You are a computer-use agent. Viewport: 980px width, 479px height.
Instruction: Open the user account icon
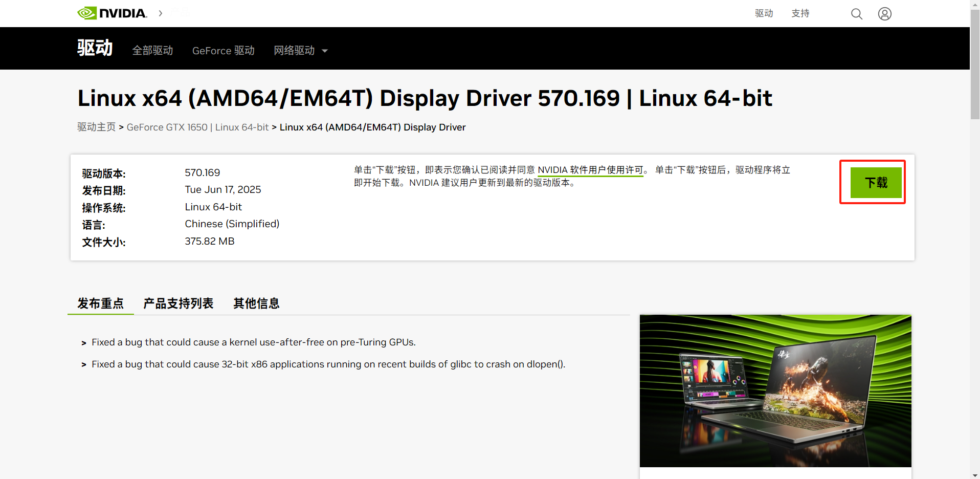coord(885,14)
